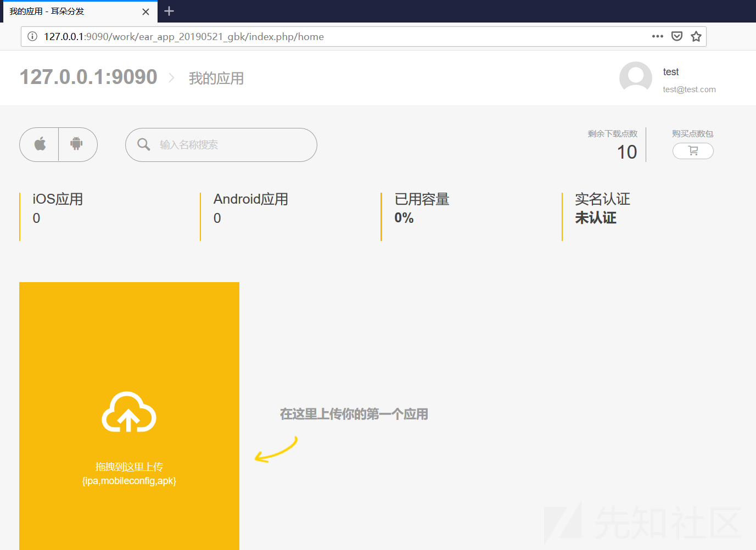Click the 0% used capacity value

point(404,218)
